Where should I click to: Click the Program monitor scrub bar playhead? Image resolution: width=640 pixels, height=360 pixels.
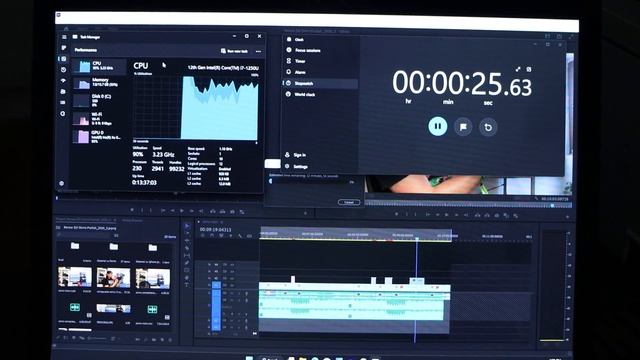click(x=552, y=206)
